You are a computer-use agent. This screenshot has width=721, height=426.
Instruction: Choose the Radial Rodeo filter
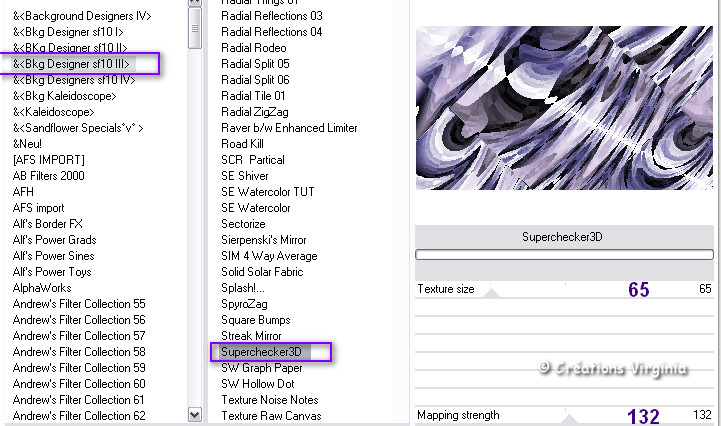253,48
